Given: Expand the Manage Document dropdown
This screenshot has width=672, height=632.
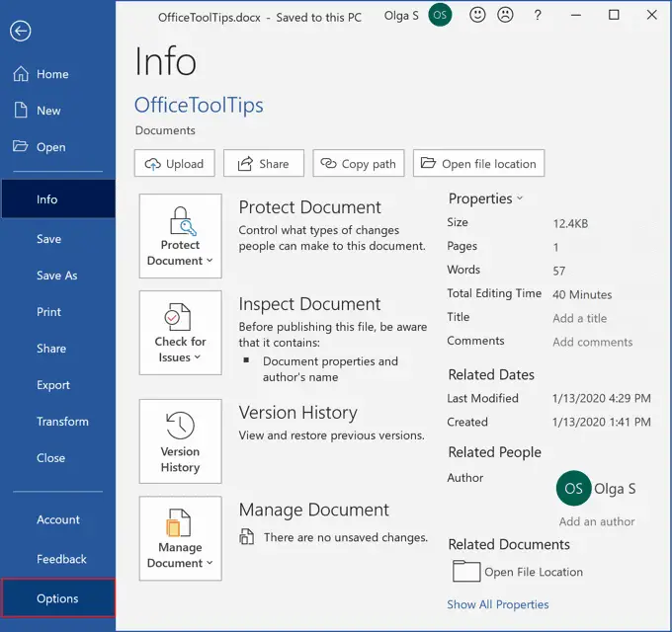Looking at the screenshot, I should click(x=181, y=538).
